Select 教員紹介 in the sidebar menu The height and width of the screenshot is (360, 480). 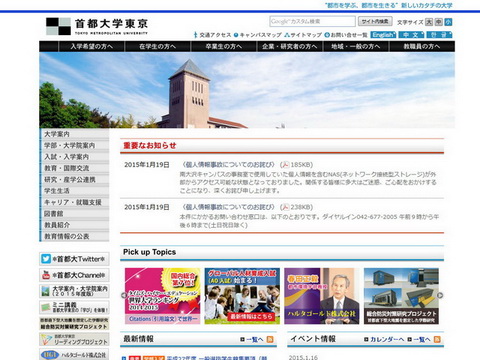(74, 225)
